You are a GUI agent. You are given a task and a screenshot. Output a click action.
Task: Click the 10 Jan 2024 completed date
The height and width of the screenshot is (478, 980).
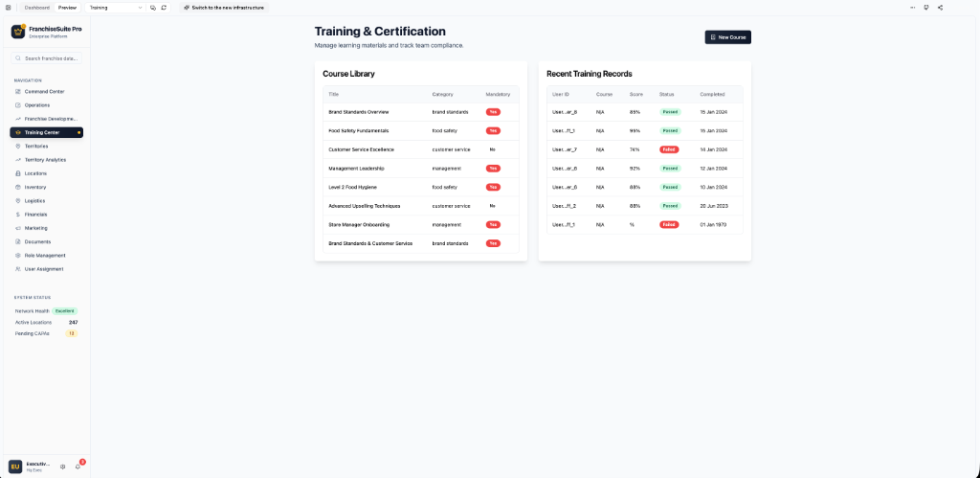click(x=713, y=187)
